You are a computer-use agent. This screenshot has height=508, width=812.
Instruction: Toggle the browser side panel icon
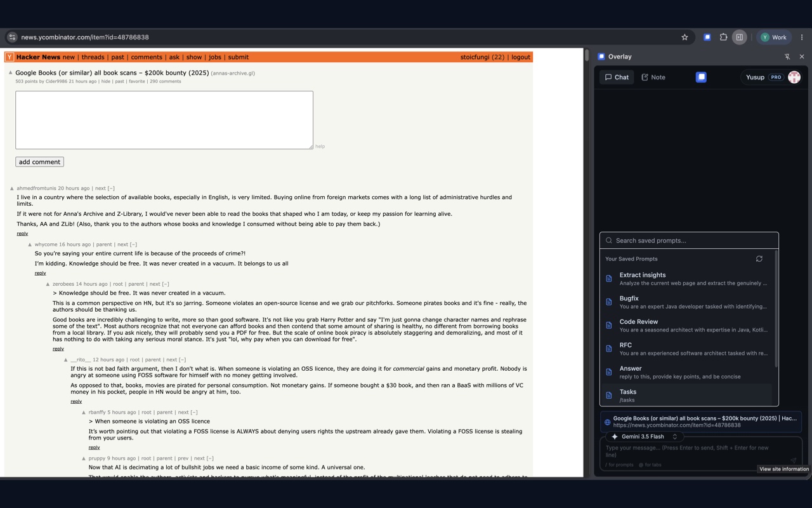coord(740,37)
